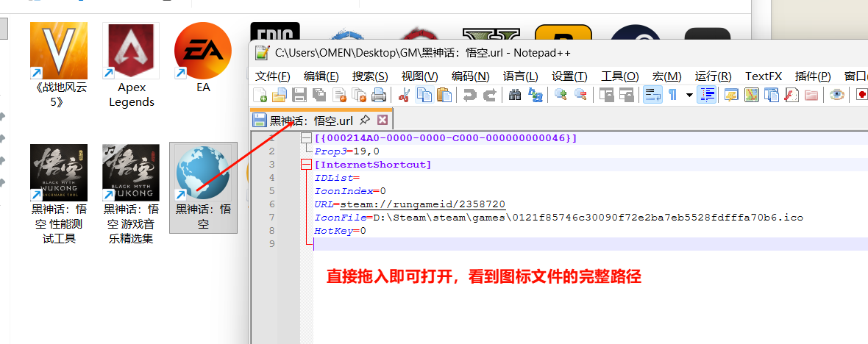
Task: Select 黑神话：悟空 globe URL shortcut
Action: click(203, 187)
